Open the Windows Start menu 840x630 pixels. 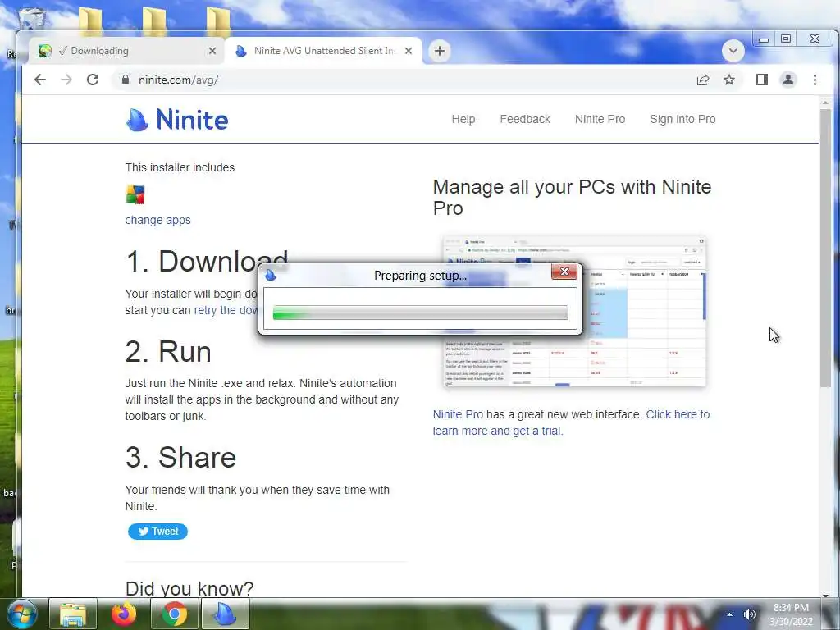click(x=21, y=614)
